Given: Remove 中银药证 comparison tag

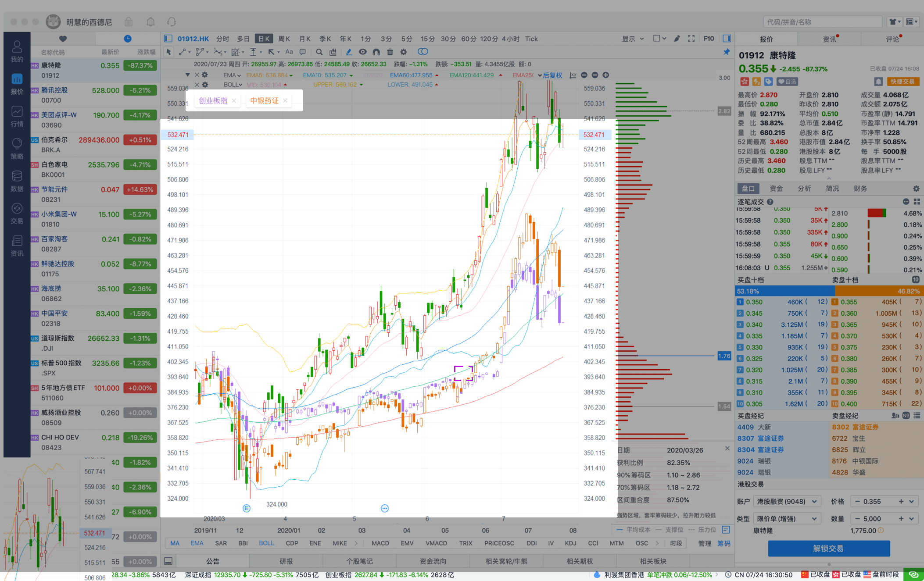Looking at the screenshot, I should point(285,100).
